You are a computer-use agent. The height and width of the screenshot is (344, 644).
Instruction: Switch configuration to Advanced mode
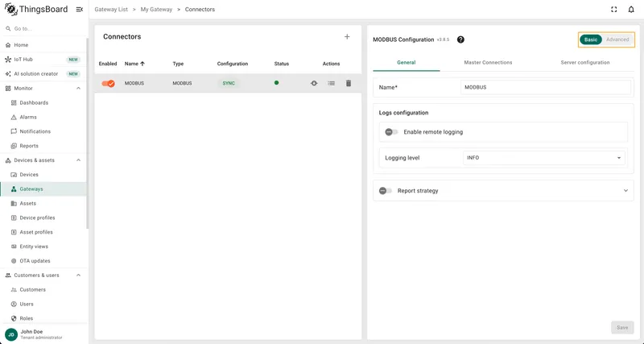tap(617, 39)
